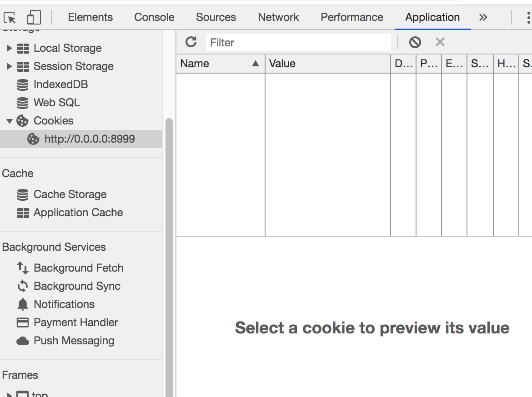Click the refresh cookies icon

coord(191,42)
